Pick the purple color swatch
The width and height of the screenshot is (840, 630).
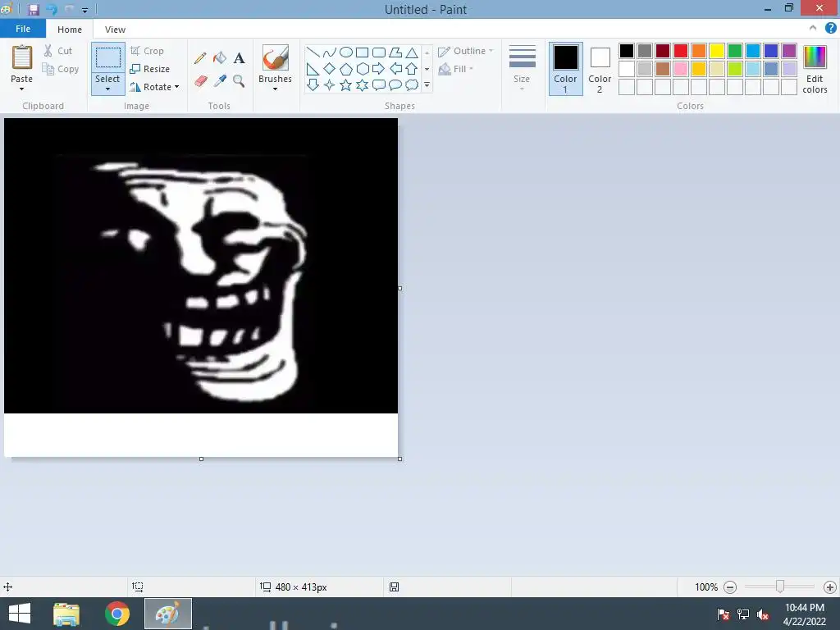(789, 51)
